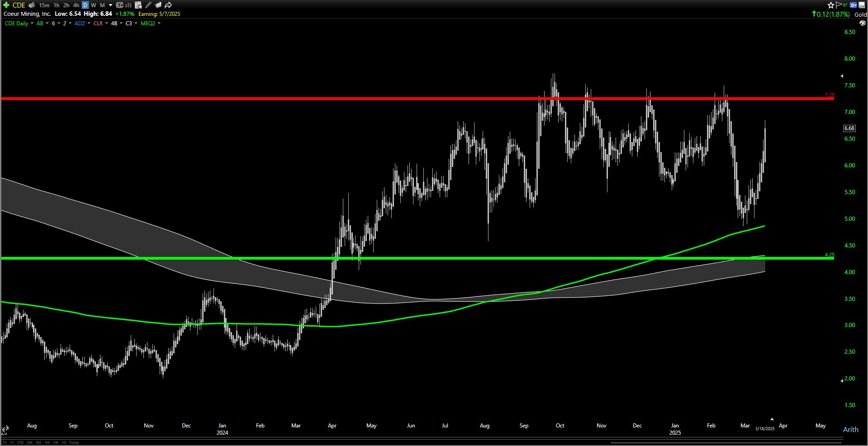This screenshot has height=446, width=868.
Task: Click the share/export arrow icon
Action: [x=168, y=5]
